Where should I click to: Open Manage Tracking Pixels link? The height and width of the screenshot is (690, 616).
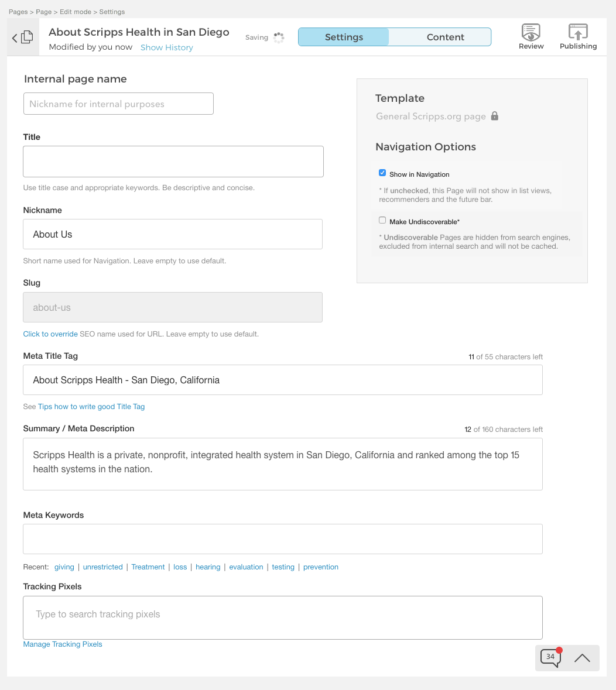[63, 644]
